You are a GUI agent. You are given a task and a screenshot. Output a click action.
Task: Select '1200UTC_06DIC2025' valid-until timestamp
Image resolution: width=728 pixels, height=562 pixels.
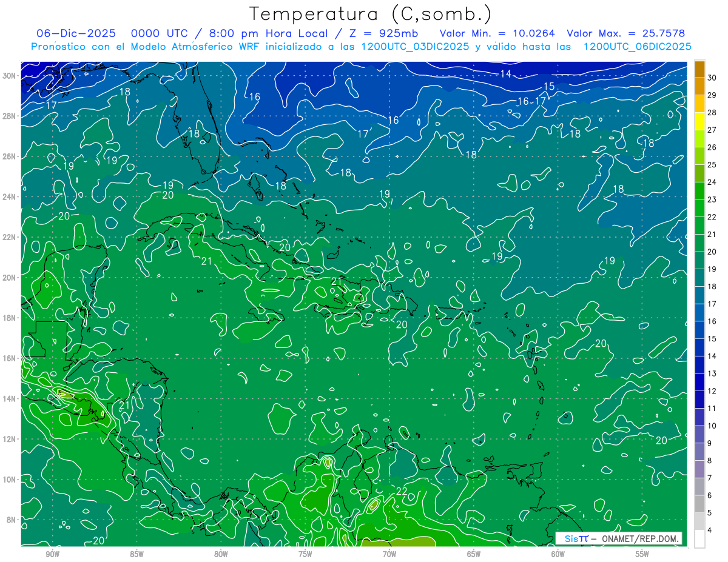coord(638,47)
